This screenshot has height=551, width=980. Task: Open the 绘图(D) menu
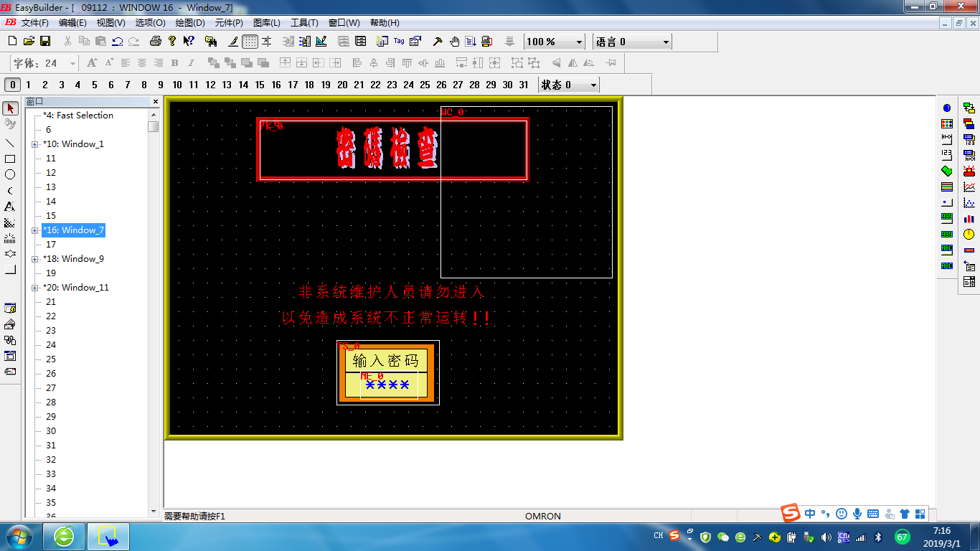point(190,23)
